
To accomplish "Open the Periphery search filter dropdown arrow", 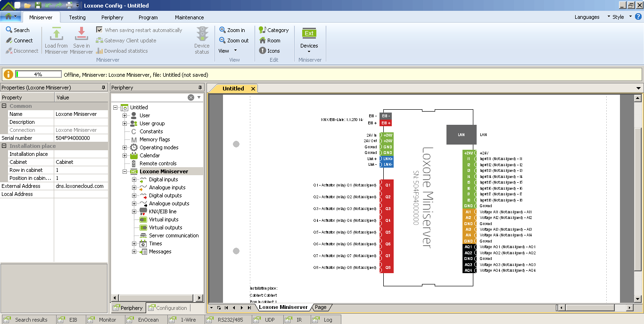I will tap(199, 97).
